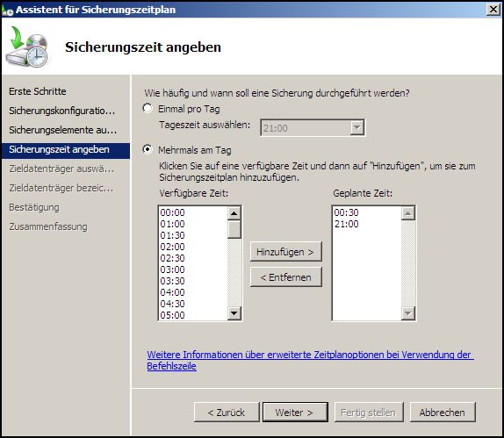504x438 pixels.
Task: Proceed with the Weiter button
Action: (295, 413)
